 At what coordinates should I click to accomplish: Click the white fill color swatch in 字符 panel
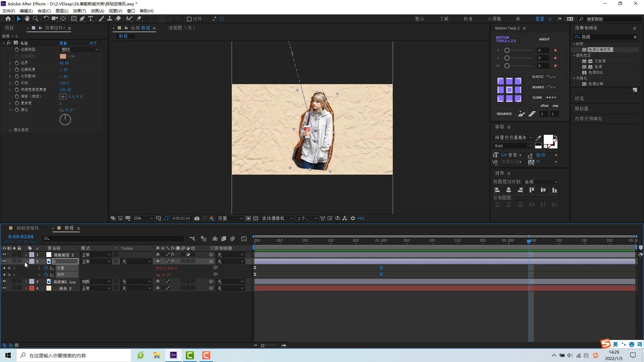click(x=548, y=139)
